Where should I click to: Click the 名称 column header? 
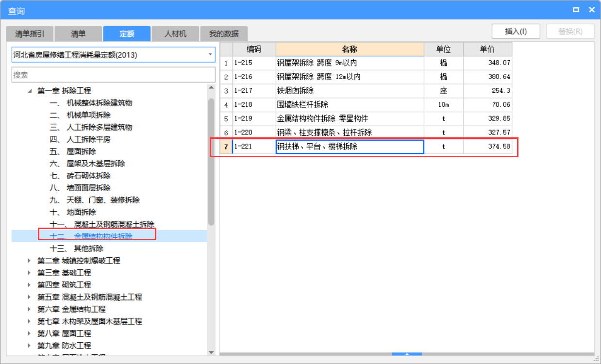[x=350, y=49]
